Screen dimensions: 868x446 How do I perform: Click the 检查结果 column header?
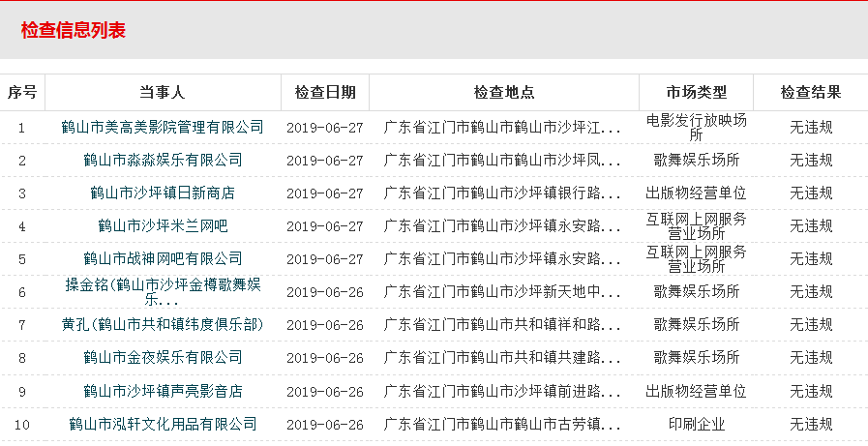coord(810,93)
